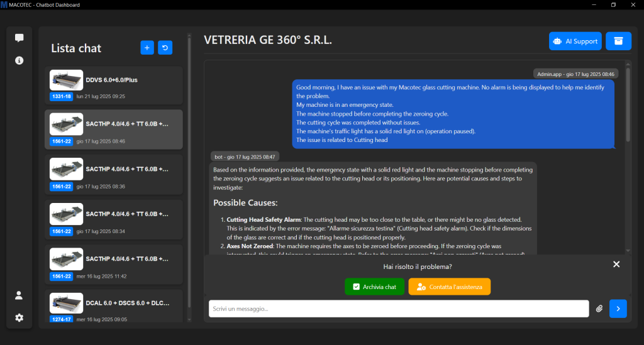This screenshot has width=644, height=345.
Task: Click MACOTEC logo in title bar
Action: click(4, 4)
